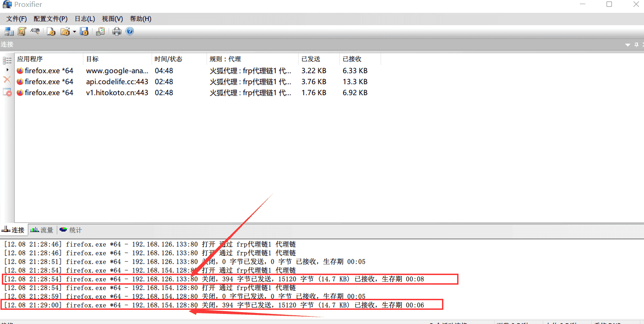The width and height of the screenshot is (644, 324).
Task: Open Name Resolution (.com) settings icon
Action: pos(35,32)
